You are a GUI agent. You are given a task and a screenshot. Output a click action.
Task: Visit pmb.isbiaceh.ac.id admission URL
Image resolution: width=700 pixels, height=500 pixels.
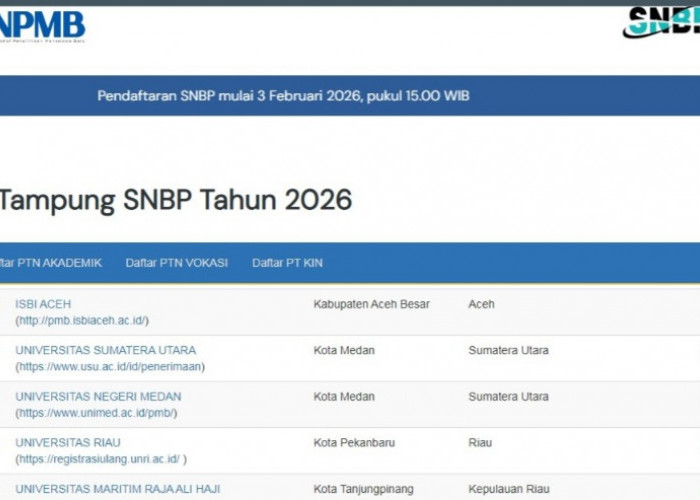click(x=82, y=321)
